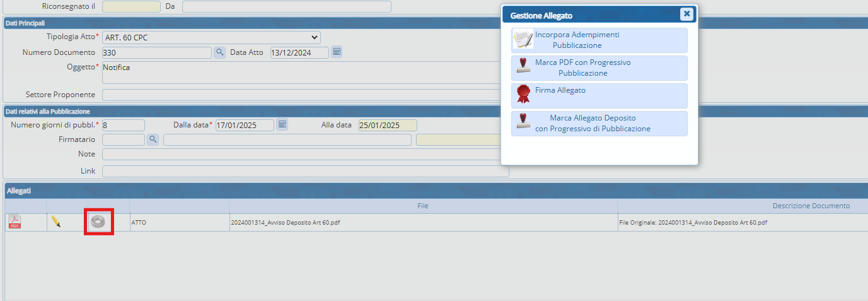The width and height of the screenshot is (868, 301).
Task: Open the PDF icon of the ATTO attachment
Action: click(x=14, y=222)
